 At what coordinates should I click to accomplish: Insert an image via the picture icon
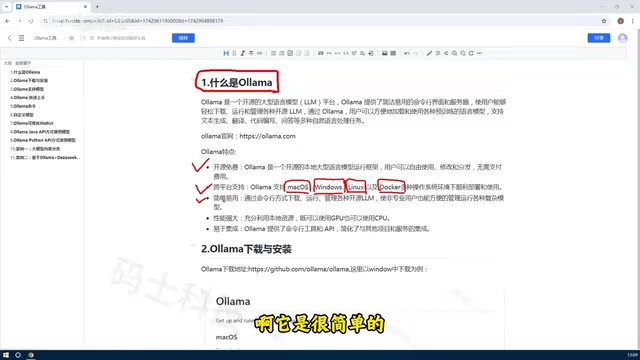coord(384,53)
